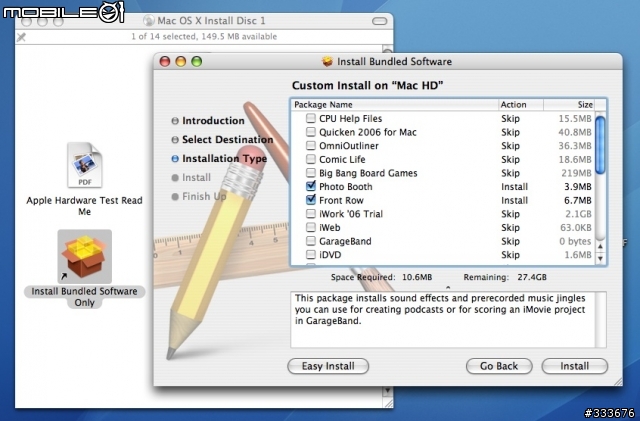
Task: Select the Big Bang Board Games name
Action: 368,173
